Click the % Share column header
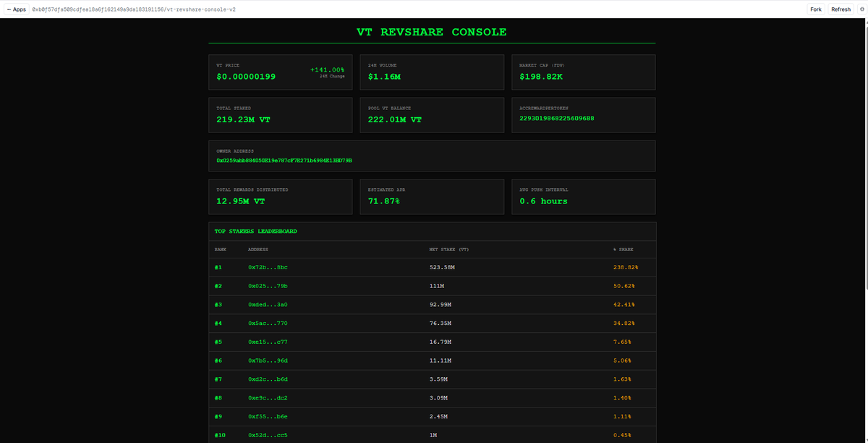The width and height of the screenshot is (868, 443). tap(624, 249)
